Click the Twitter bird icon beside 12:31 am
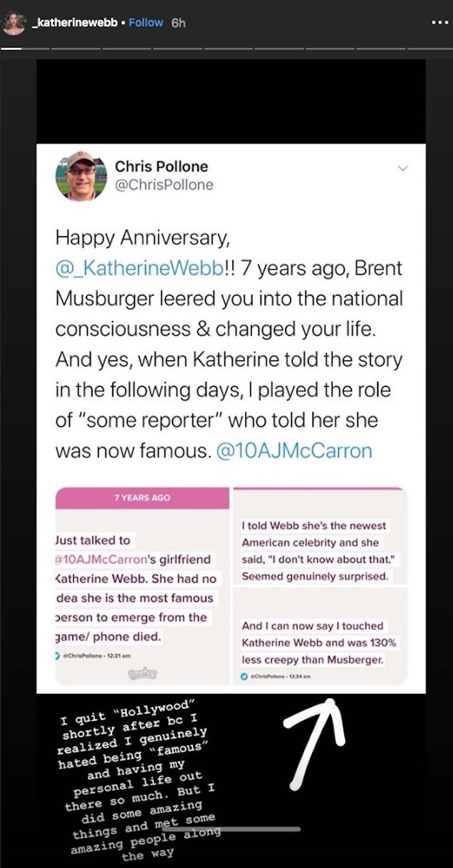Viewport: 453px width, 868px height. coord(59,656)
